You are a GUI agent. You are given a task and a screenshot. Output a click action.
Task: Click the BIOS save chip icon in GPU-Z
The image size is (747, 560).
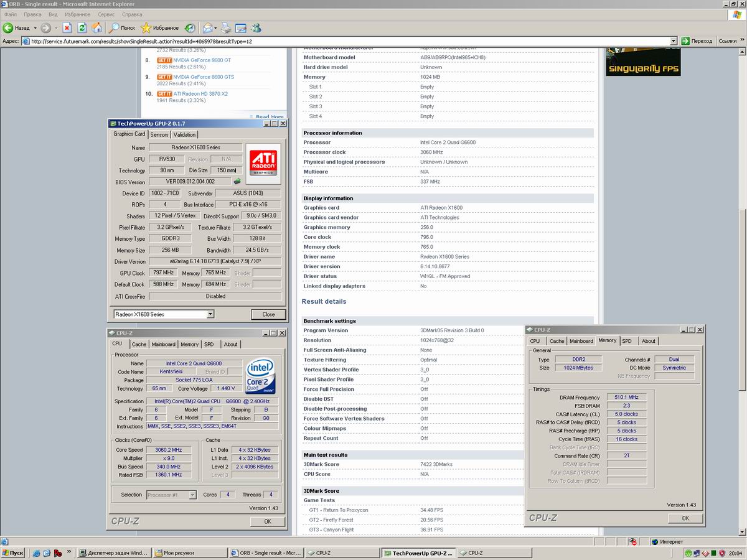tap(237, 182)
